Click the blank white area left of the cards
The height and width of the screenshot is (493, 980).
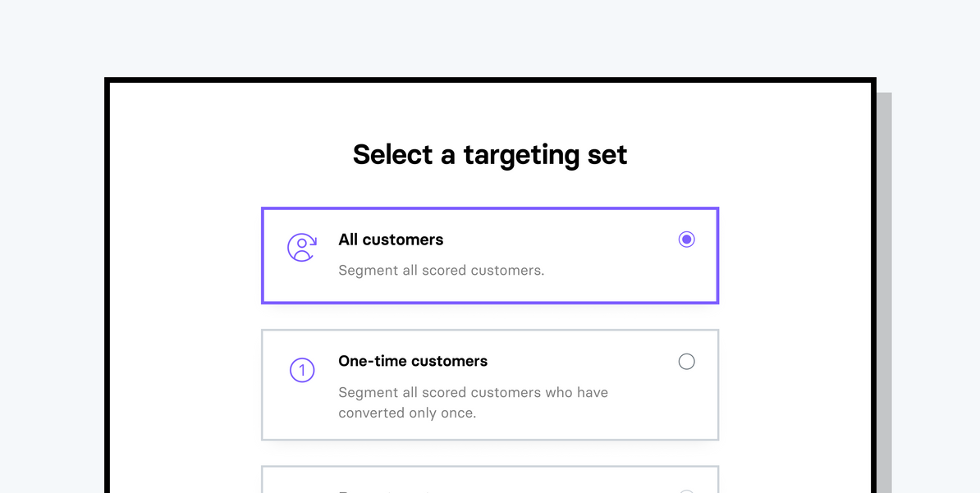tap(185, 328)
